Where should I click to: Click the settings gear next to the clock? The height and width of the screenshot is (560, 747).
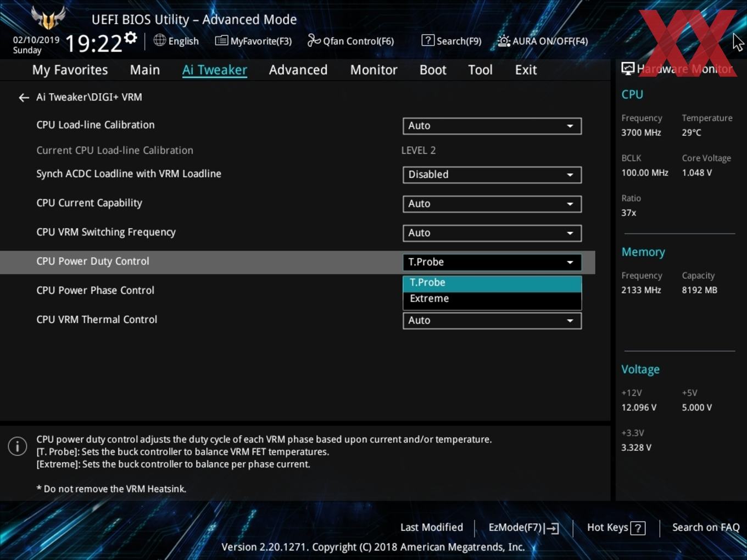(x=131, y=38)
